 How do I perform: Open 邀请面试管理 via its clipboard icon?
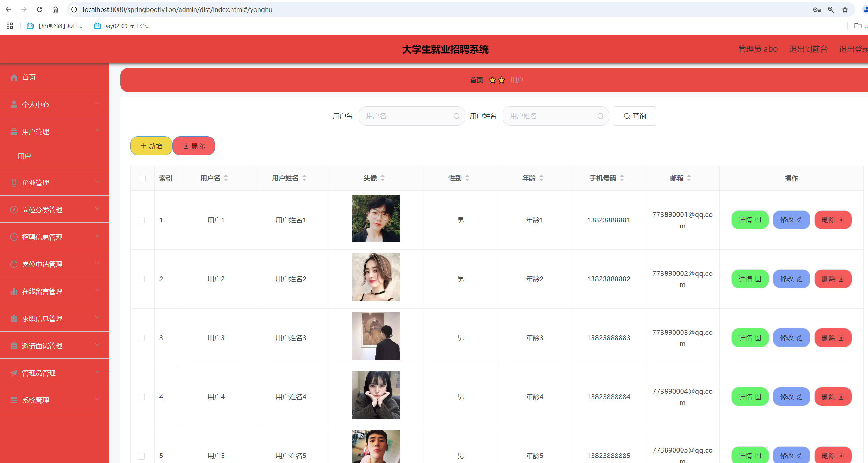point(14,345)
